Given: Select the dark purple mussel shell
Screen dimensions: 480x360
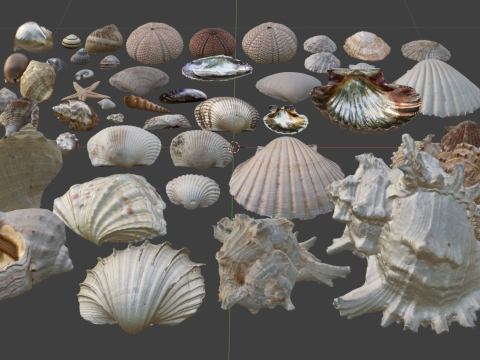Looking at the screenshot, I should point(183,96).
